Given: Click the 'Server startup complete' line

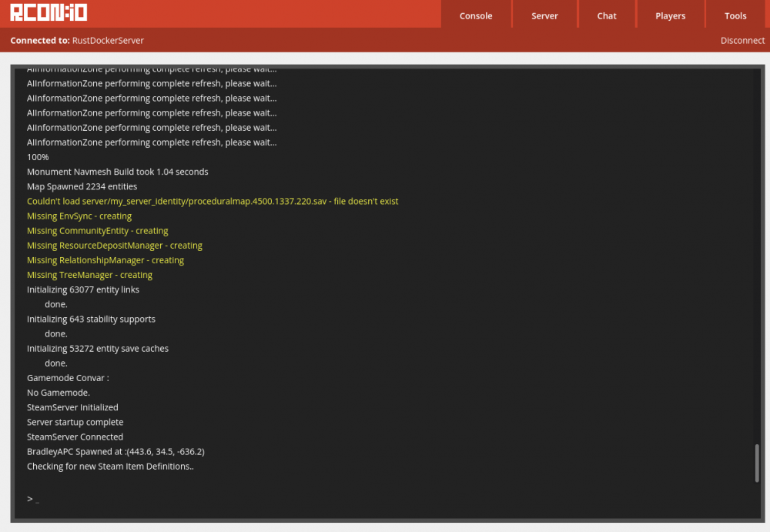Looking at the screenshot, I should (75, 423).
